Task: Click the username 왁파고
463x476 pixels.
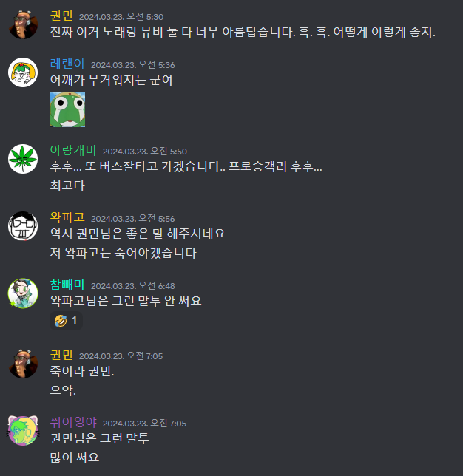Action: click(67, 217)
